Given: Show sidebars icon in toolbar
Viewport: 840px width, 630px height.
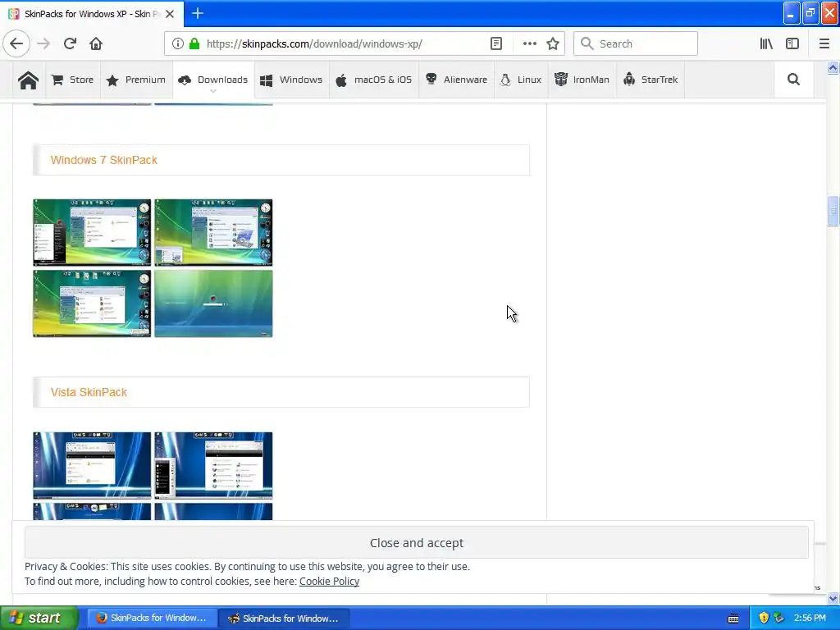Looking at the screenshot, I should point(792,43).
